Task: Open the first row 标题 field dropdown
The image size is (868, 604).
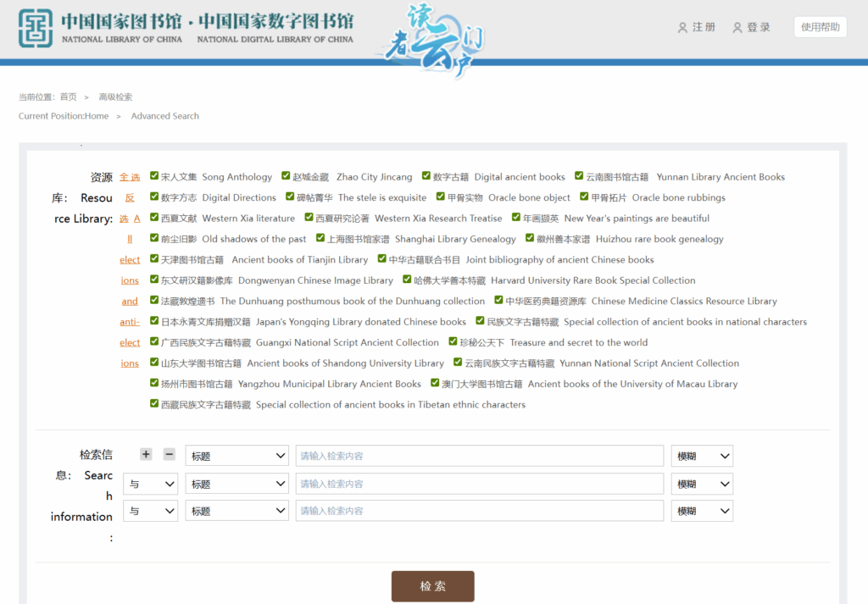Action: pos(237,456)
